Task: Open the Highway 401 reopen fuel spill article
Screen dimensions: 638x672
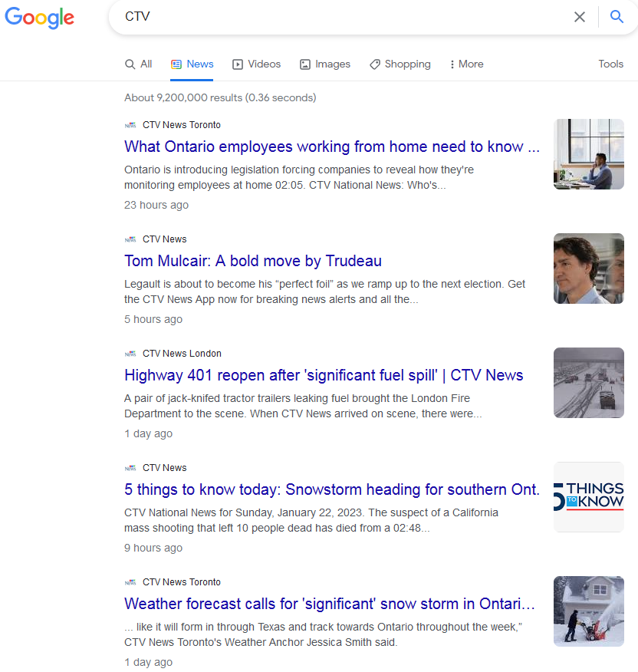Action: click(x=324, y=375)
